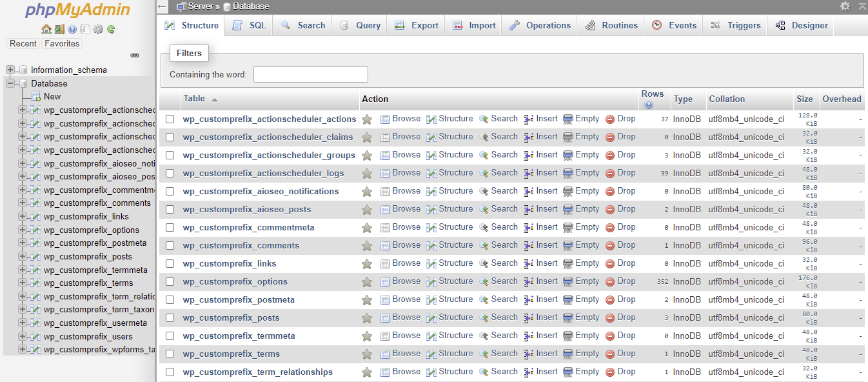This screenshot has height=382, width=868.
Task: Open phpMyAdmin documentation via question mark icon
Action: point(72,29)
